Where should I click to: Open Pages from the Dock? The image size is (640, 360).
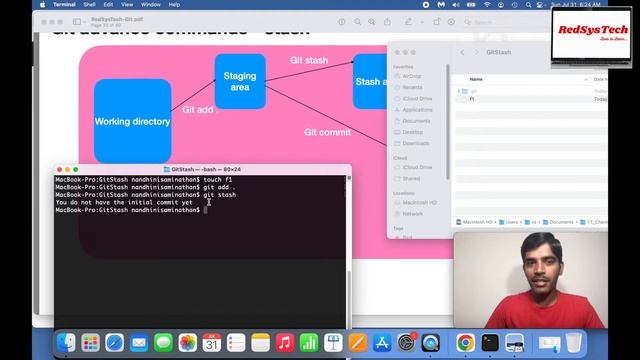(x=358, y=343)
